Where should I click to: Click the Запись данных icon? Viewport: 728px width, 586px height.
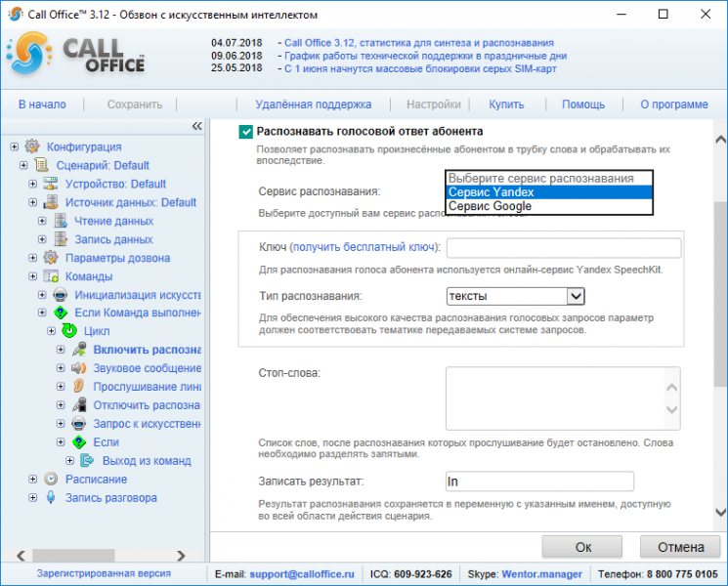[61, 239]
